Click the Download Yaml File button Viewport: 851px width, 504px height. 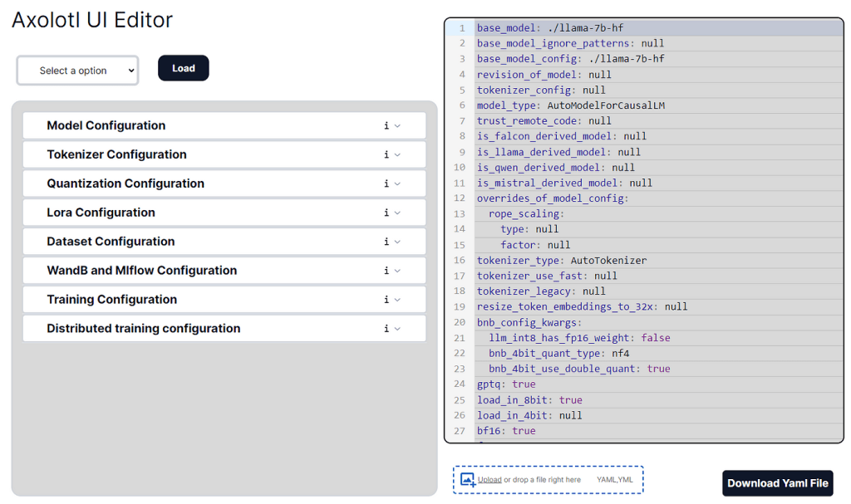777,483
